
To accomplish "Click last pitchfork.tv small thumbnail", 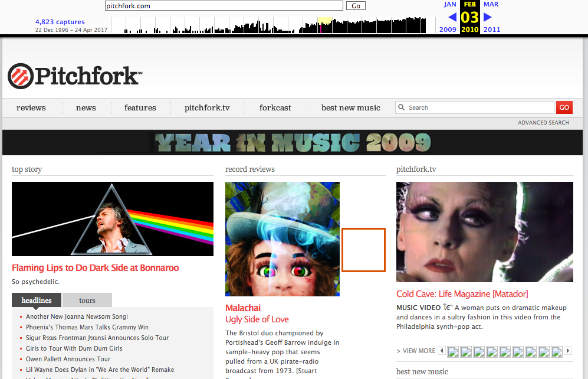I will click(x=557, y=352).
